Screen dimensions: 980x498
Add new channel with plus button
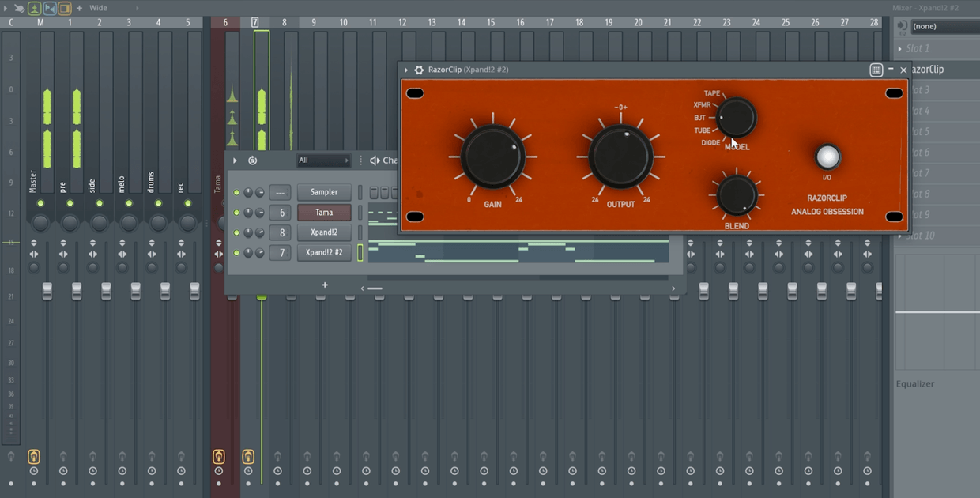pos(324,285)
